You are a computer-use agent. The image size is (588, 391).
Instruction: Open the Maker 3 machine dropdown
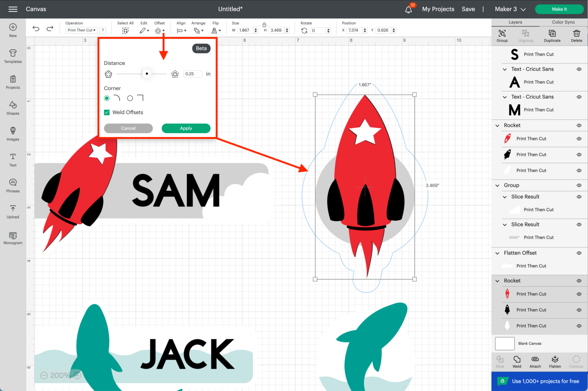[510, 9]
